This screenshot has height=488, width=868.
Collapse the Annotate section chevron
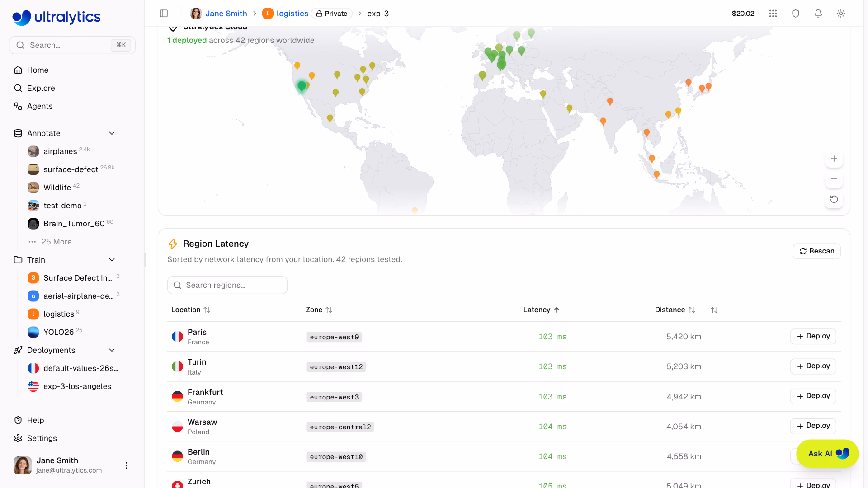112,133
